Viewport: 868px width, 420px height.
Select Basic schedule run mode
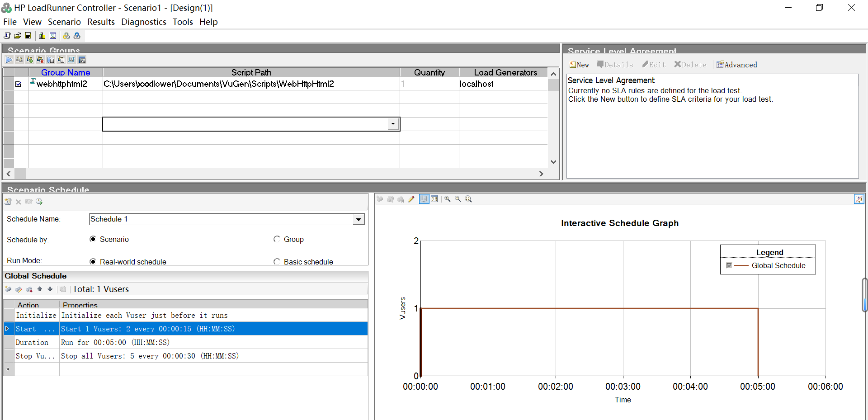tap(277, 262)
